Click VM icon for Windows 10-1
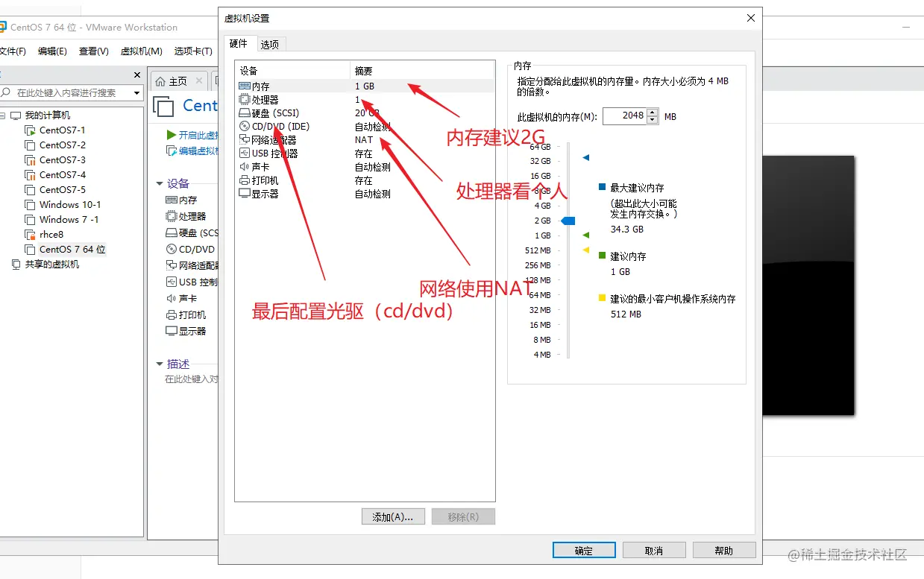Image resolution: width=924 pixels, height=579 pixels. [30, 205]
